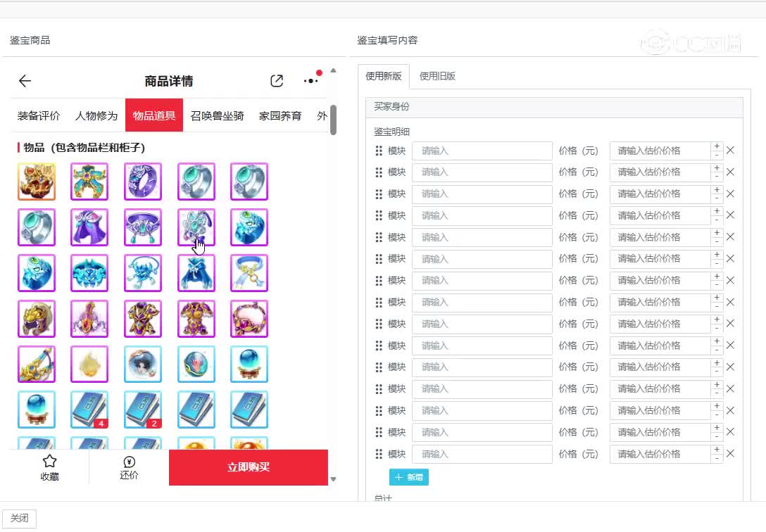Select the 家园养育 tab

click(x=280, y=115)
